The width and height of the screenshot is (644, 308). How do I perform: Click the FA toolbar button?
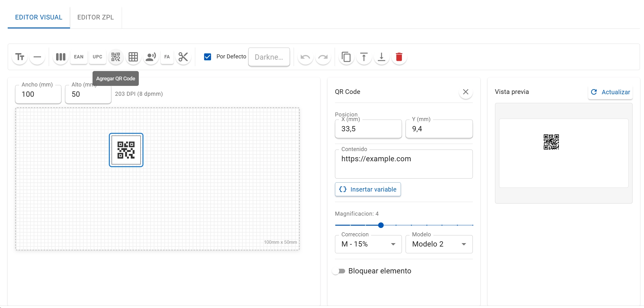tap(167, 57)
